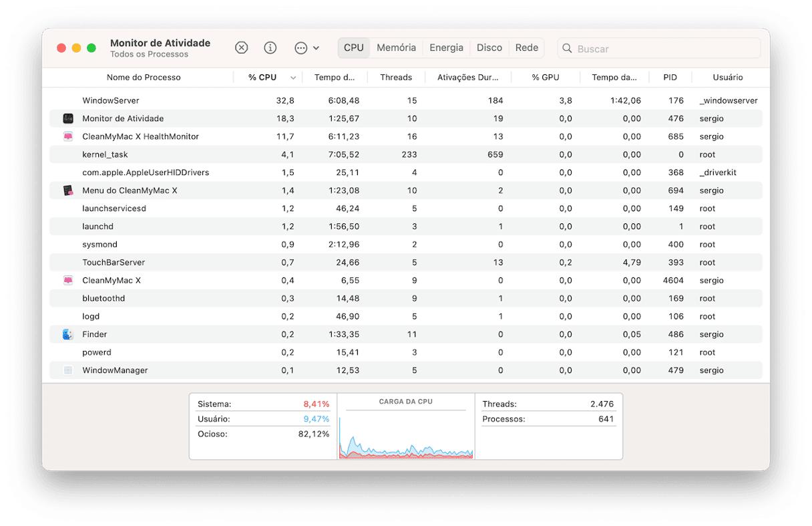Viewport: 812px width, 526px height.
Task: Sort by Ativações Dur... column
Action: point(467,78)
